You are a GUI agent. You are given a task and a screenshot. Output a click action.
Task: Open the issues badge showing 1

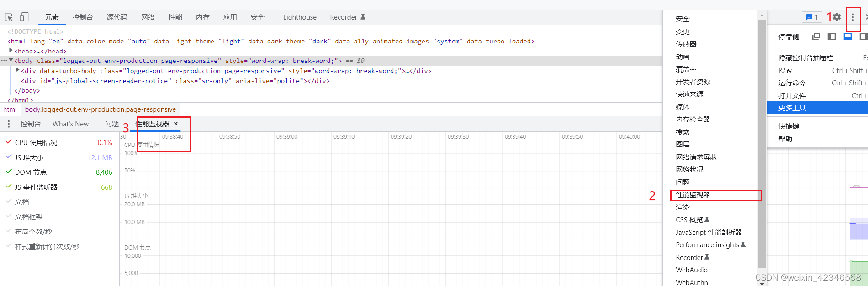point(812,17)
